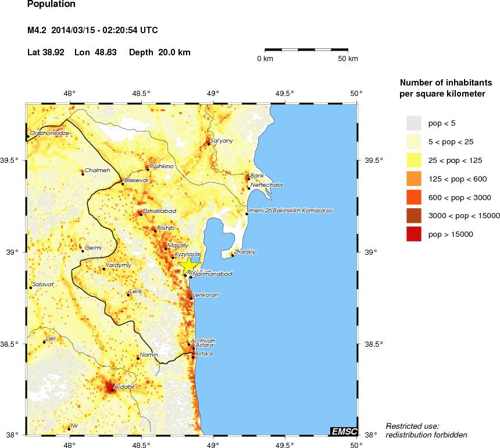Viewport: 500px width, 448px height.
Task: Click the 25 < pop < 125 yellow swatch
Action: tap(413, 160)
